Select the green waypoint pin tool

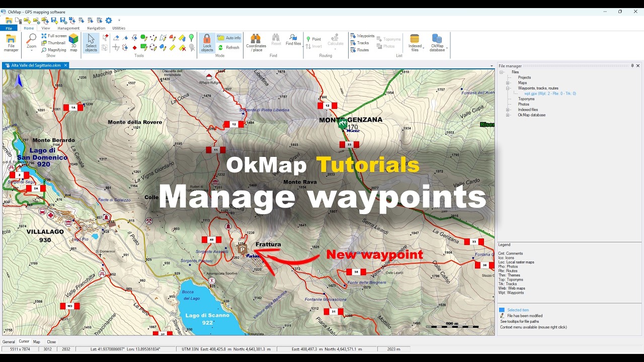click(191, 38)
